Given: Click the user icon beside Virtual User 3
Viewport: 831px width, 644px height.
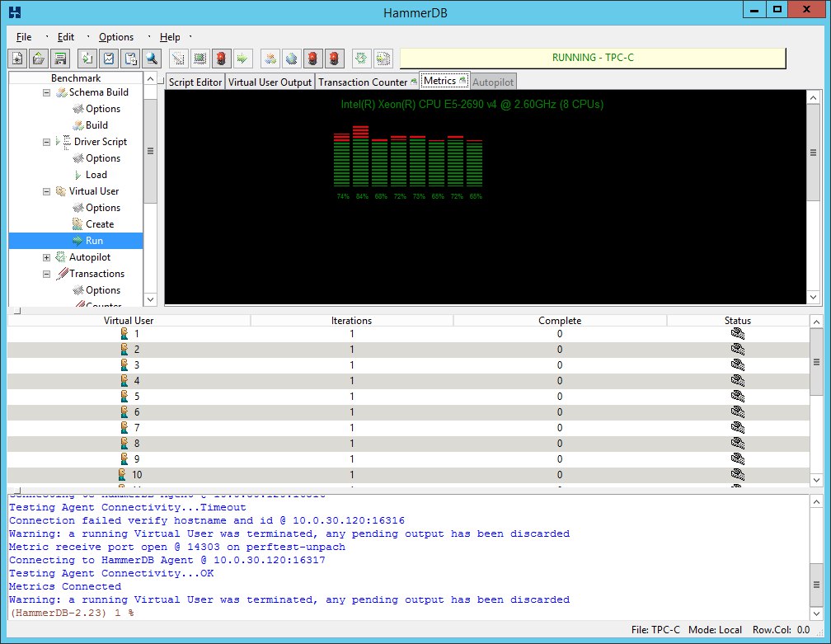Looking at the screenshot, I should [x=124, y=364].
